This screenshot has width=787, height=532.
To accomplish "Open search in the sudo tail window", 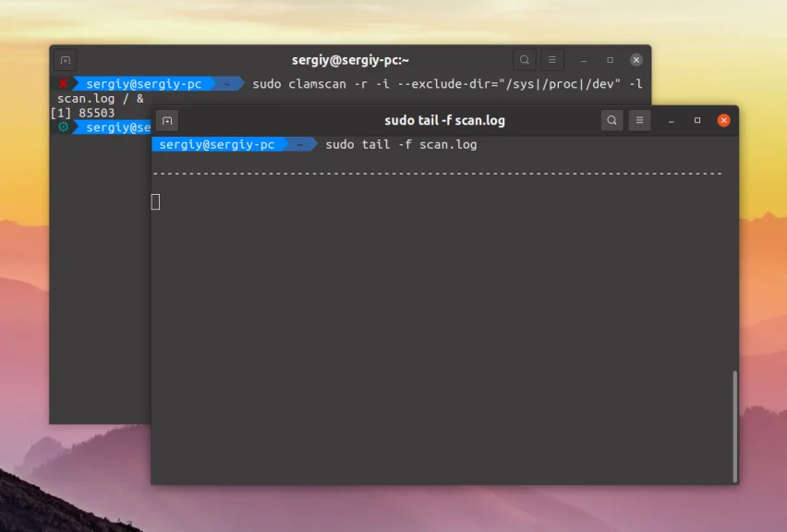I will point(611,120).
